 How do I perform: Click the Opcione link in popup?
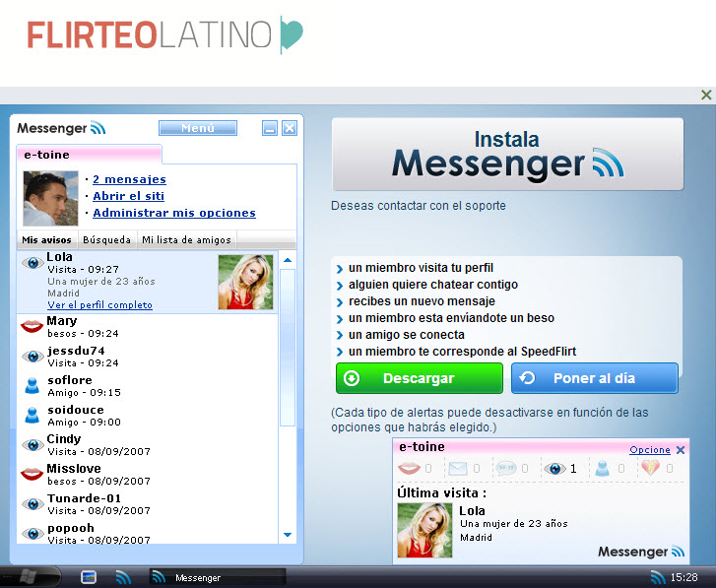tap(650, 450)
